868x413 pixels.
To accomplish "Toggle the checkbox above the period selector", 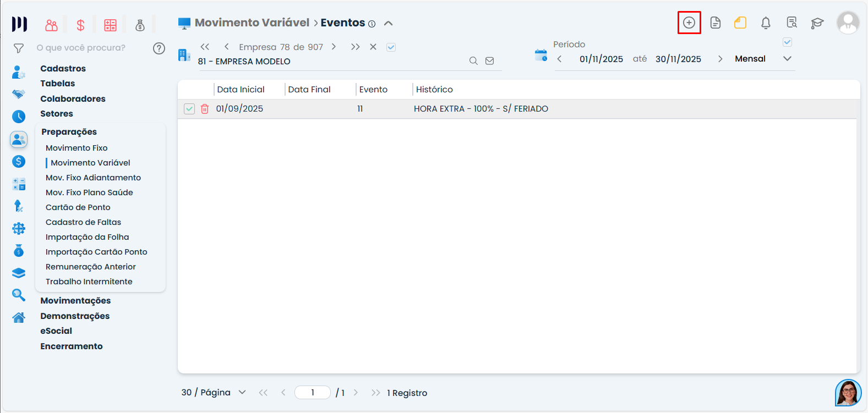I will click(x=787, y=42).
